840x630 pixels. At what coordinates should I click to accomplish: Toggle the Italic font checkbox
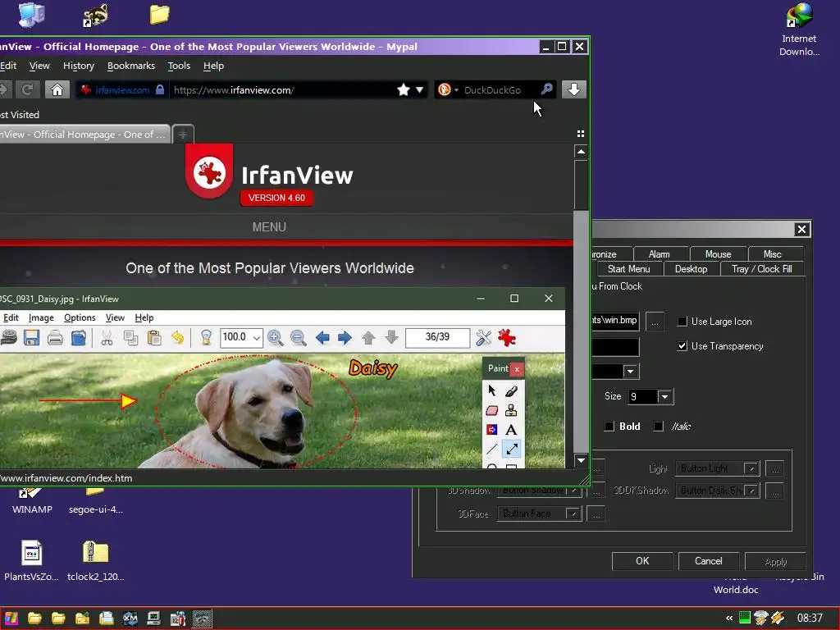[659, 427]
